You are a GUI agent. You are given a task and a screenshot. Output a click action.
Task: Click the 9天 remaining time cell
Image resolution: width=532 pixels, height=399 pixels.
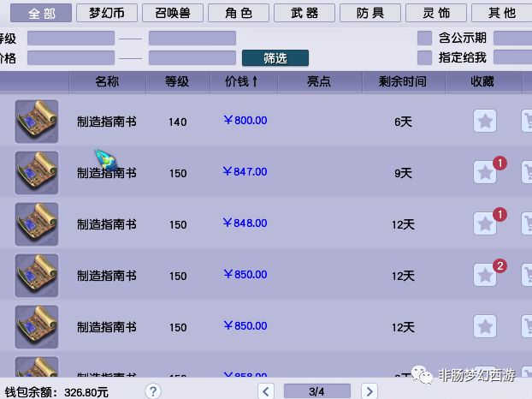(403, 173)
